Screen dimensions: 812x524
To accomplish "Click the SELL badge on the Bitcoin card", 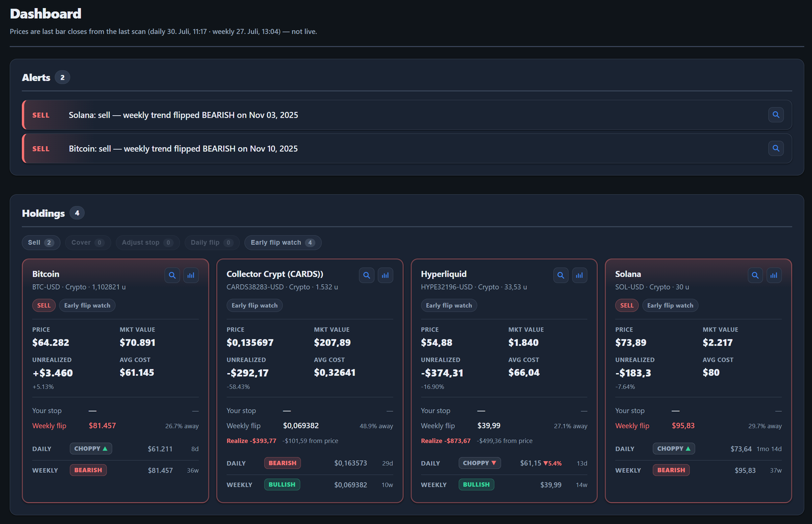I will point(44,305).
